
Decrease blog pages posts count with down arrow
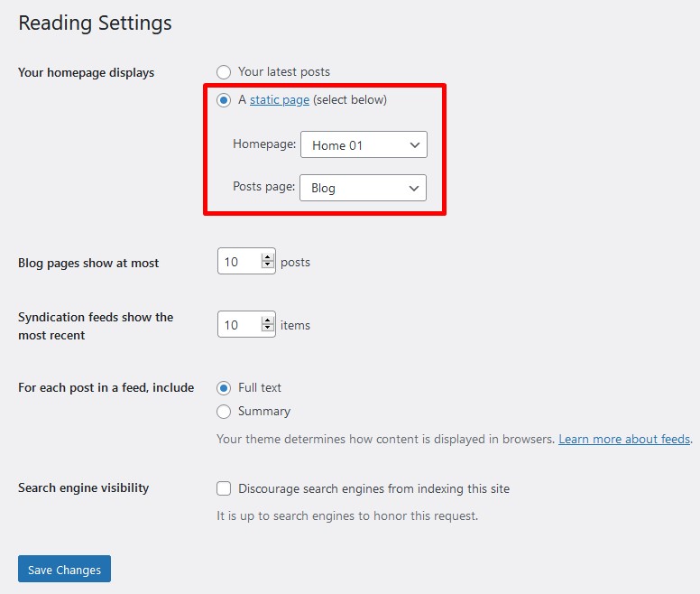[x=267, y=266]
